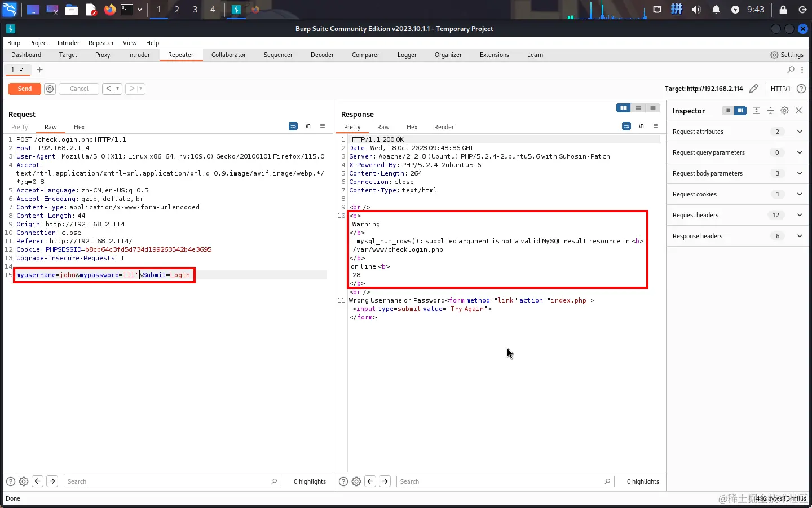The height and width of the screenshot is (508, 812).
Task: Open the Request search help icon
Action: (x=11, y=481)
